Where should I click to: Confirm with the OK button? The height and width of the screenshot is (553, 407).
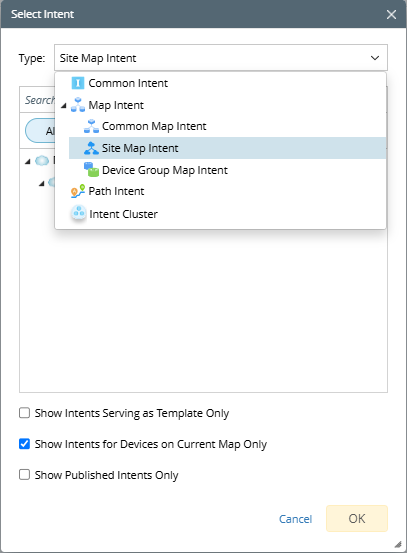357,518
